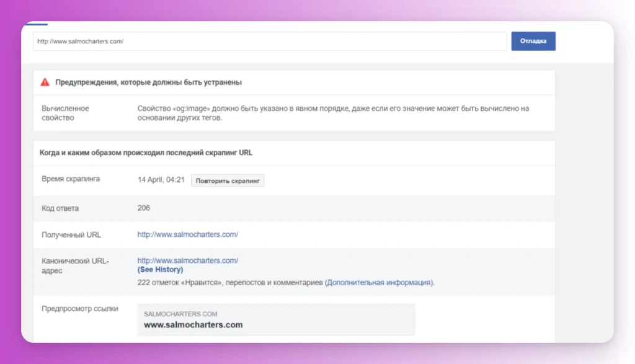This screenshot has height=364, width=635.
Task: Open the Дополнительная информация link
Action: point(379,283)
